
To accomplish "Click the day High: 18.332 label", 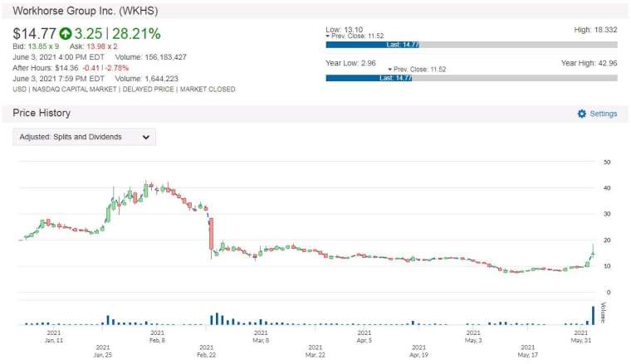I will [x=595, y=30].
